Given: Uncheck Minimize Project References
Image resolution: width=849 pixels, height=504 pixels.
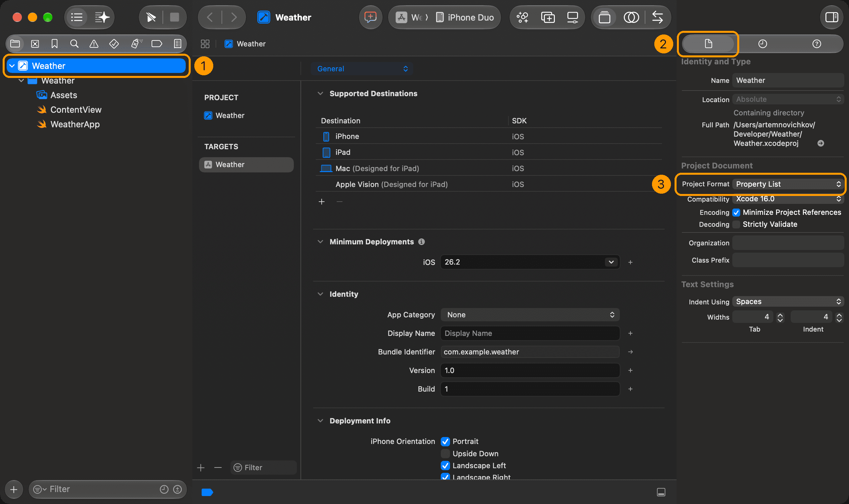Looking at the screenshot, I should (736, 213).
